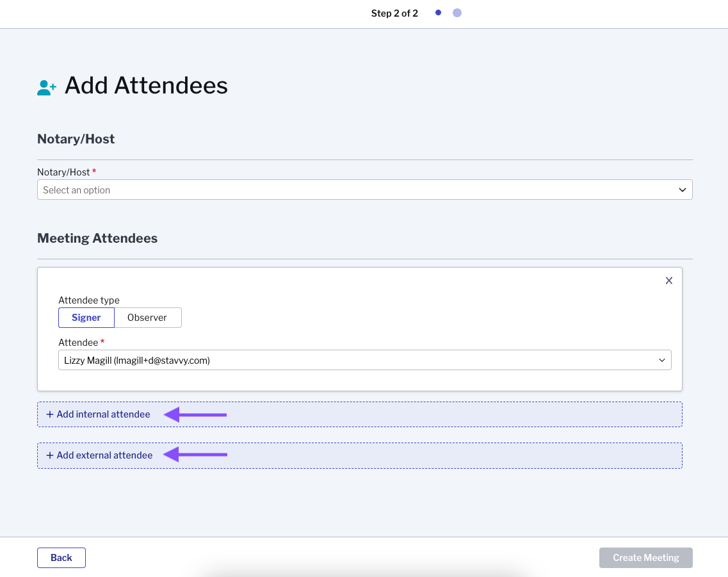Image resolution: width=728 pixels, height=577 pixels.
Task: Click the Meeting Attendees section heading
Action: tap(97, 238)
